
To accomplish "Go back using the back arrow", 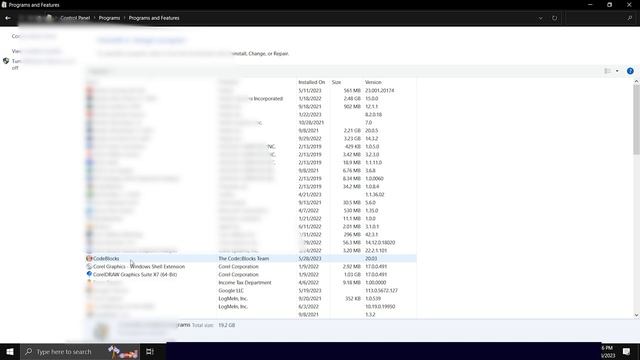I will click(x=8, y=18).
